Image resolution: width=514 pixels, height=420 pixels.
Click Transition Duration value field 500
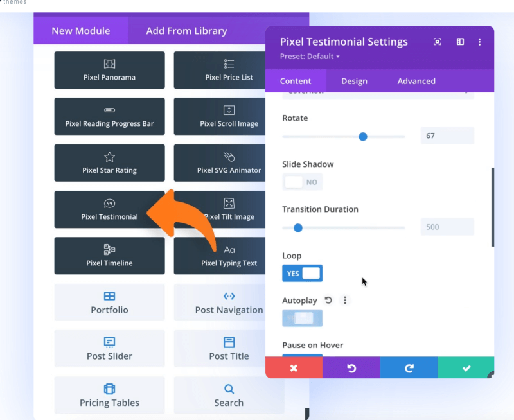(447, 227)
